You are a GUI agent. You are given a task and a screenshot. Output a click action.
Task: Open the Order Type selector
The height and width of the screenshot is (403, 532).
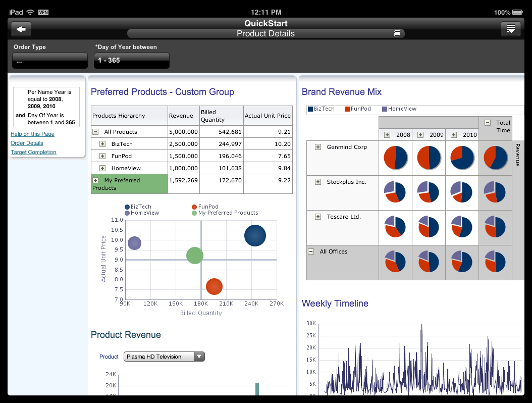(50, 61)
